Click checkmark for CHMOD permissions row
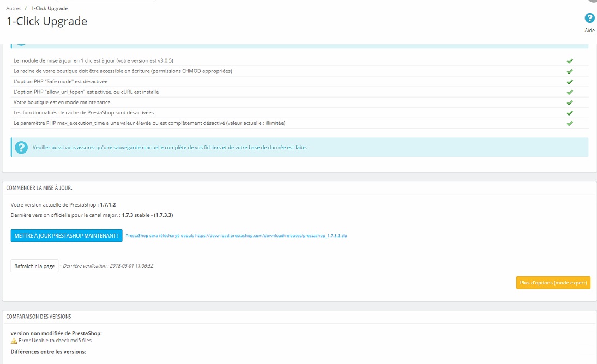 click(570, 71)
